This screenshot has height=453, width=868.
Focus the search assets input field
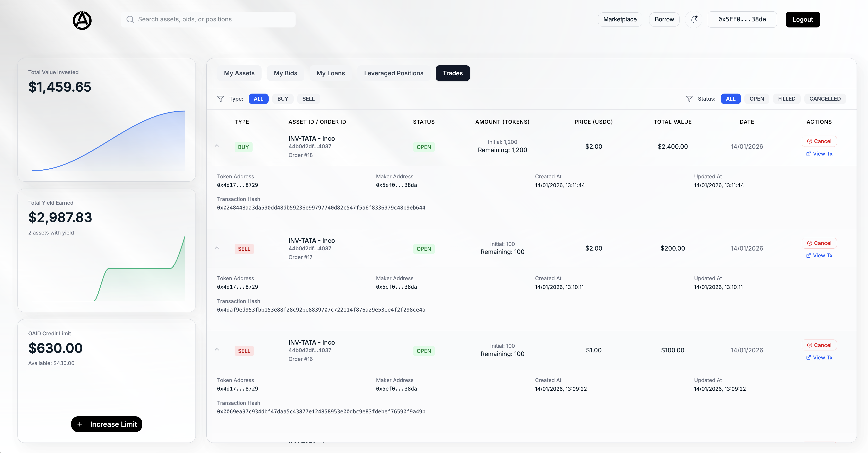pos(208,20)
